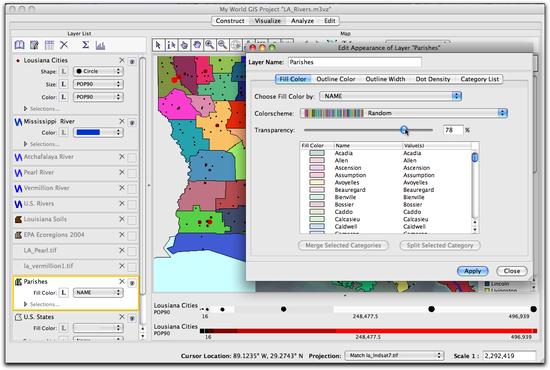Click the Avoyelles fill color swatch
Image resolution: width=550 pixels, height=370 pixels.
point(317,182)
